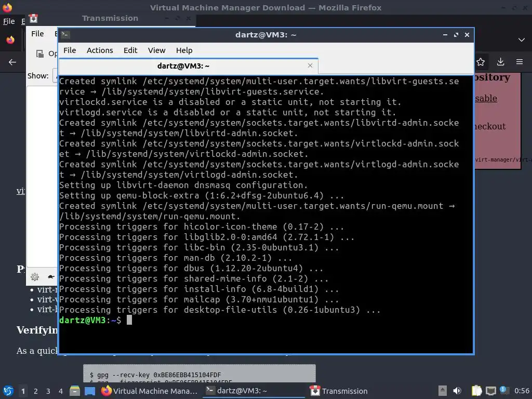Click the terminal prompt line dartz@VM3:~$
This screenshot has width=532, height=399.
pyautogui.click(x=90, y=320)
